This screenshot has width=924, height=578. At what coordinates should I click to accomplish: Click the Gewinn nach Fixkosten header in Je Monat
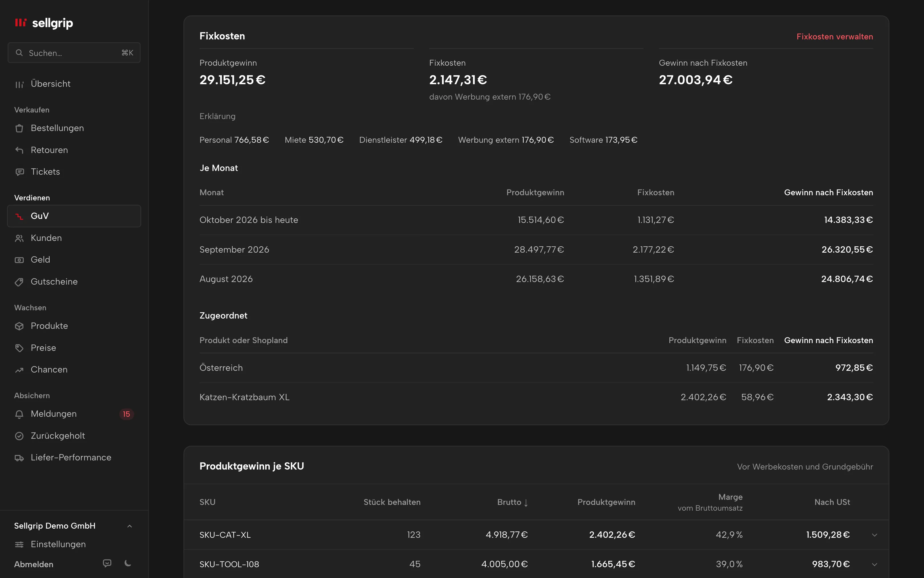(x=828, y=193)
